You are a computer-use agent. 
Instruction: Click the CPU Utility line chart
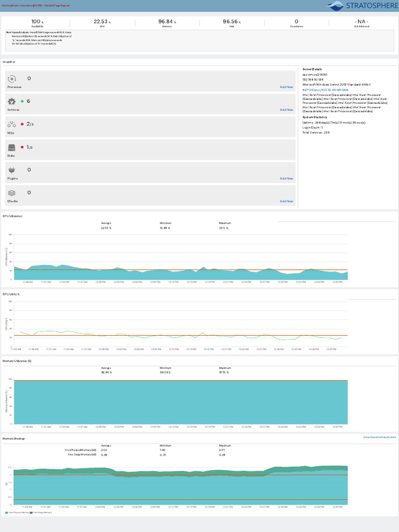[x=181, y=324]
